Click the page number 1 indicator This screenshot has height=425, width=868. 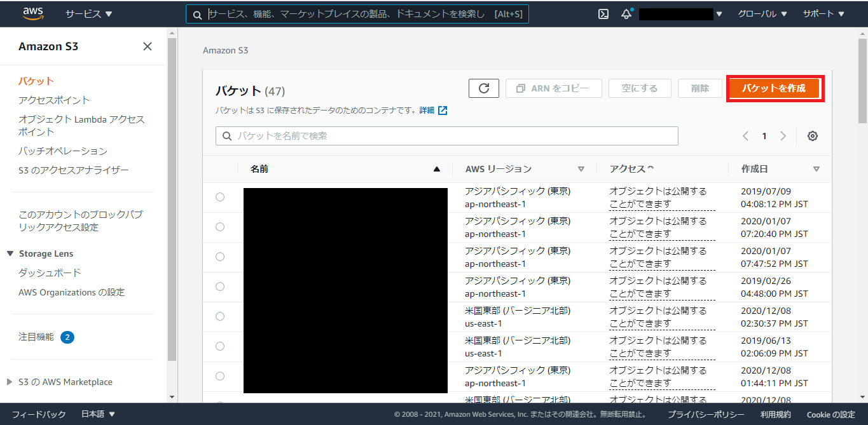[764, 136]
